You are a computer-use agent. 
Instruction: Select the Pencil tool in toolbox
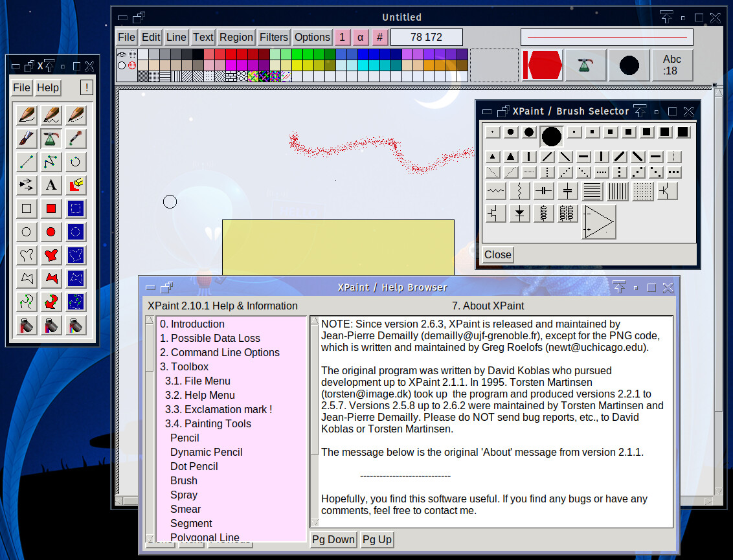[x=27, y=115]
